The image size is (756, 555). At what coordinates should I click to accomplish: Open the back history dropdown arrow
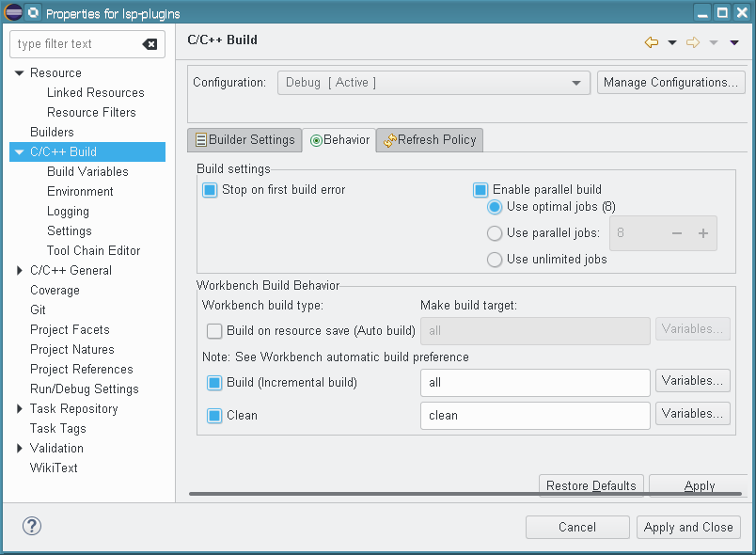671,42
